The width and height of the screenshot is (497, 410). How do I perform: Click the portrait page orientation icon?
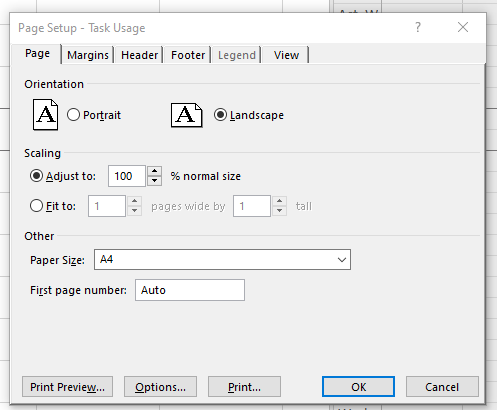pos(45,114)
